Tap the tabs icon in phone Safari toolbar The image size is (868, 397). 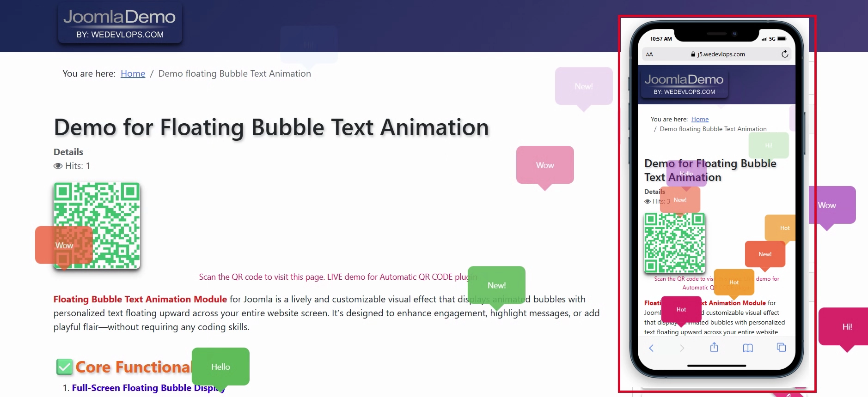(782, 348)
